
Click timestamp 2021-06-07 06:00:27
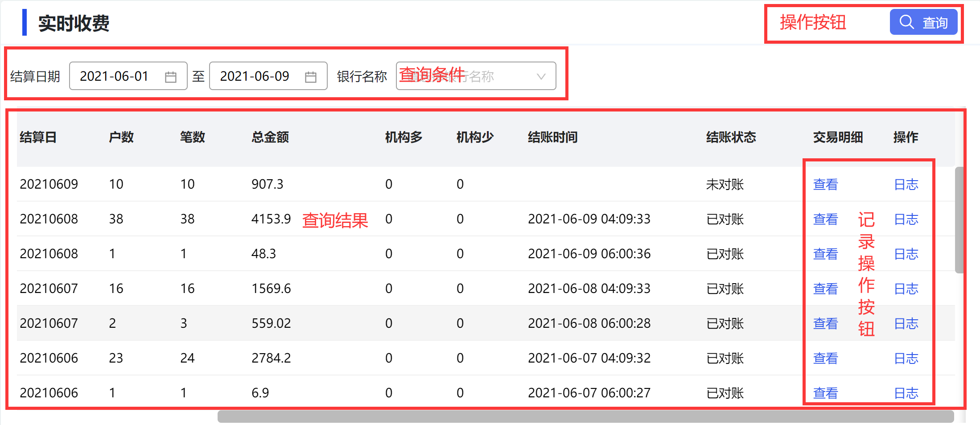click(x=589, y=393)
